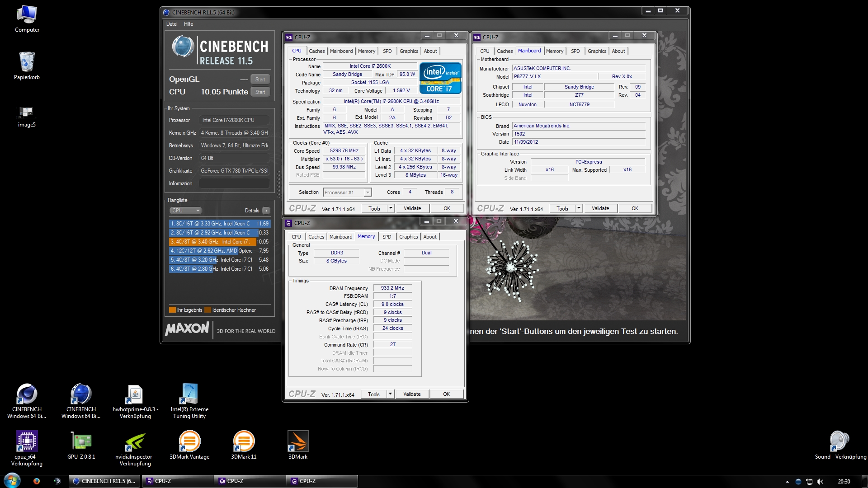868x488 pixels.
Task: Click Tools button in Memory CPU-Z window
Action: [373, 394]
